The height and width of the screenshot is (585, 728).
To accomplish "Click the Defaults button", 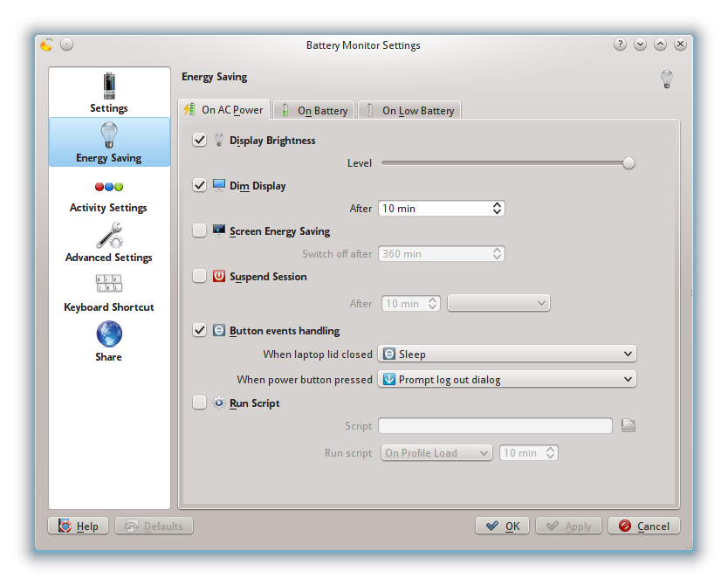I will coord(155,526).
